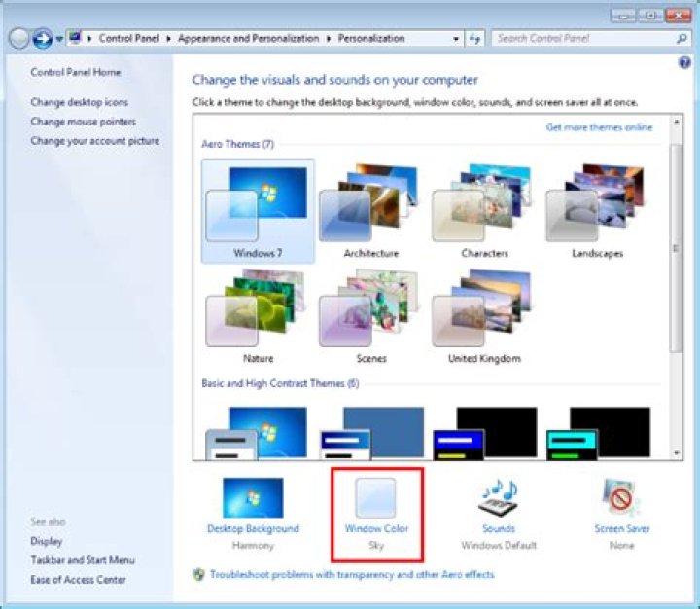Expand the arrow after Control Panel breadcrumb
The width and height of the screenshot is (700, 609).
[x=168, y=39]
